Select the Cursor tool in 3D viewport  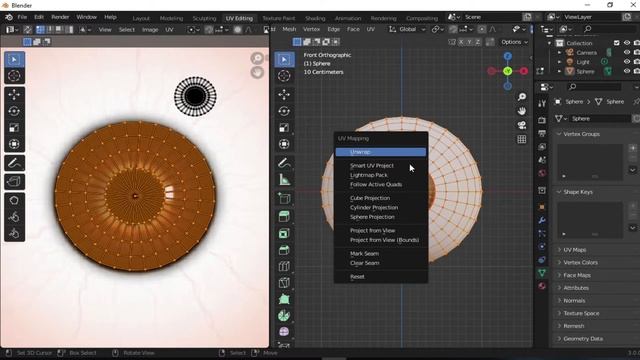pyautogui.click(x=284, y=76)
